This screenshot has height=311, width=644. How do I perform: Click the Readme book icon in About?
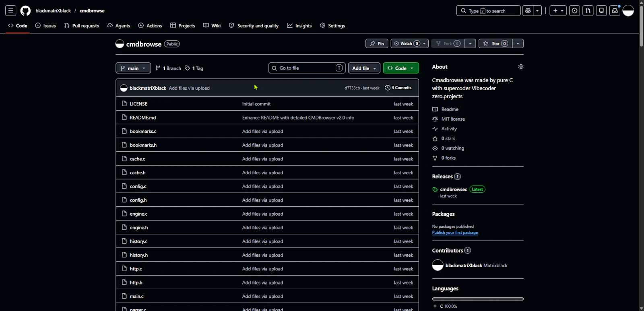(435, 109)
